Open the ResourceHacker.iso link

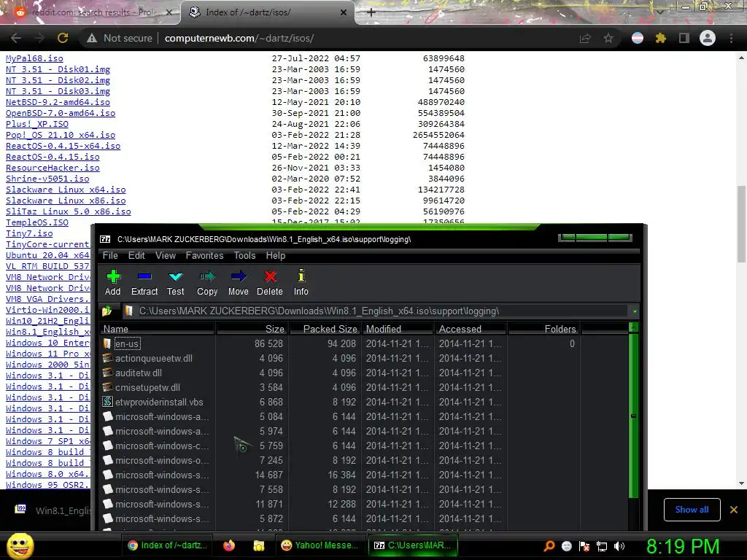(x=53, y=168)
